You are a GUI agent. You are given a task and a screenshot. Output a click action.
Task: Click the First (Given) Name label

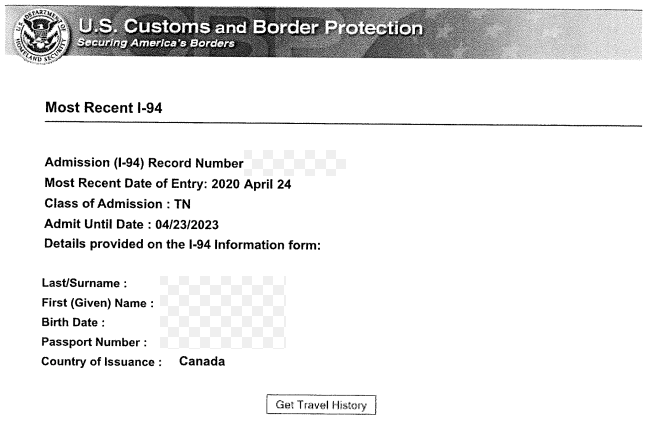tap(97, 303)
